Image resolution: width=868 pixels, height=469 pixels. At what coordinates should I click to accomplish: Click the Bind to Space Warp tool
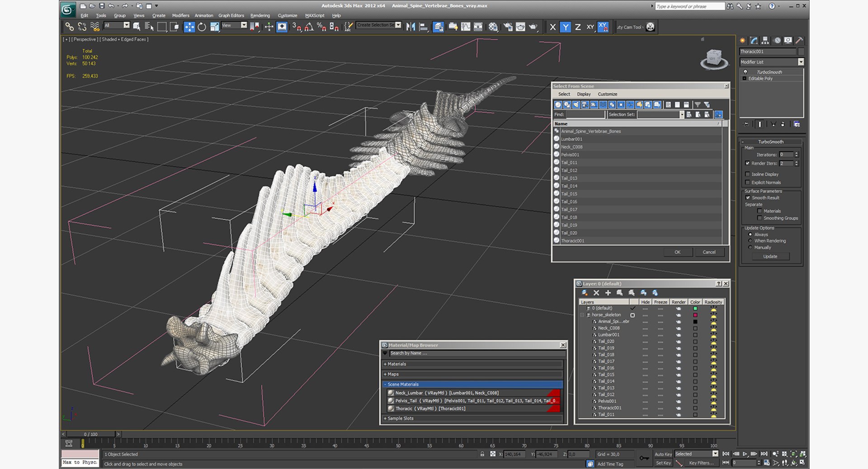pyautogui.click(x=94, y=27)
